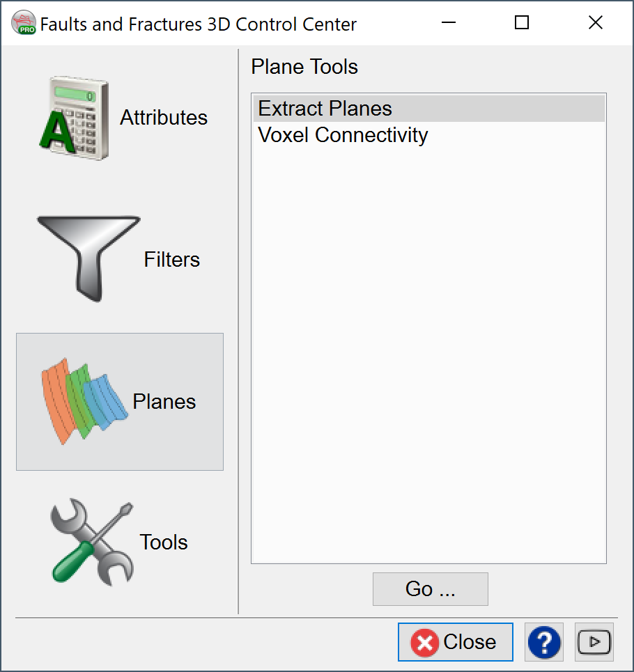The image size is (634, 672).
Task: Select Extract Planes in the list
Action: pos(325,109)
